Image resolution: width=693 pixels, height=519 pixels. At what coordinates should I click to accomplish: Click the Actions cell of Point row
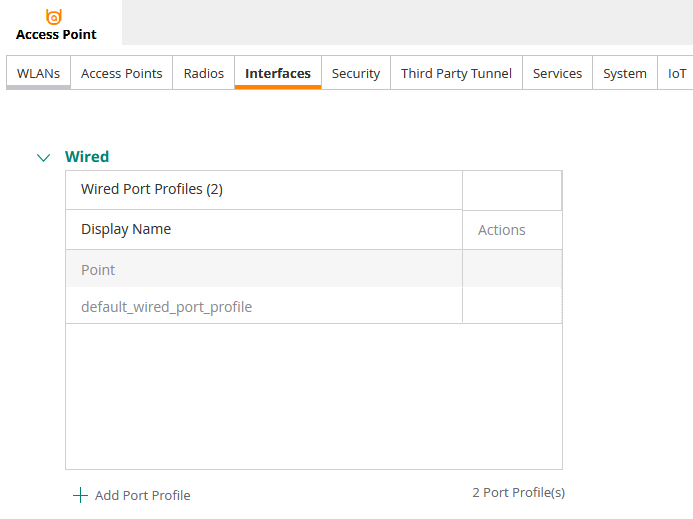[511, 270]
